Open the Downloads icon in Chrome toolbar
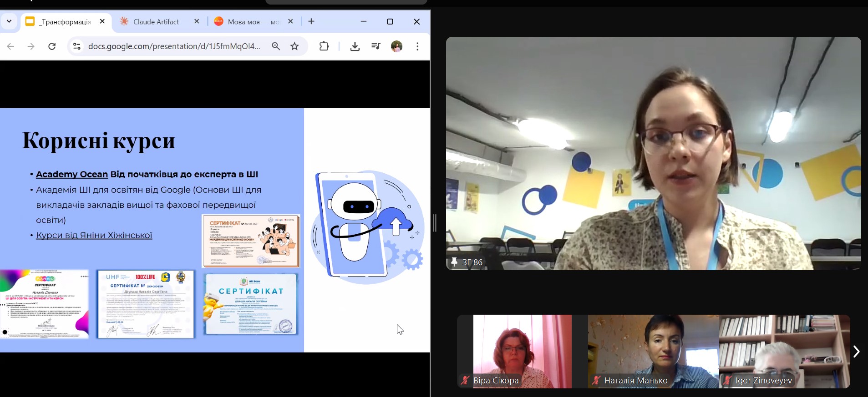 click(x=355, y=46)
